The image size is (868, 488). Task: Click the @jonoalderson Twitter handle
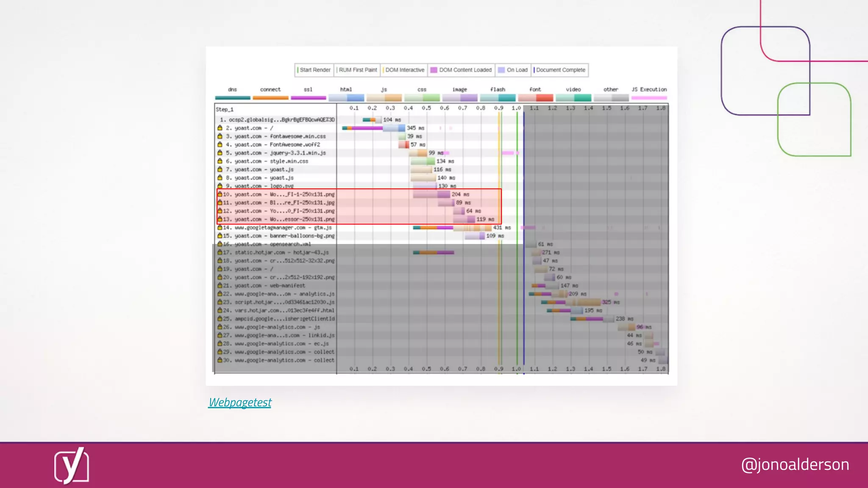[795, 465]
